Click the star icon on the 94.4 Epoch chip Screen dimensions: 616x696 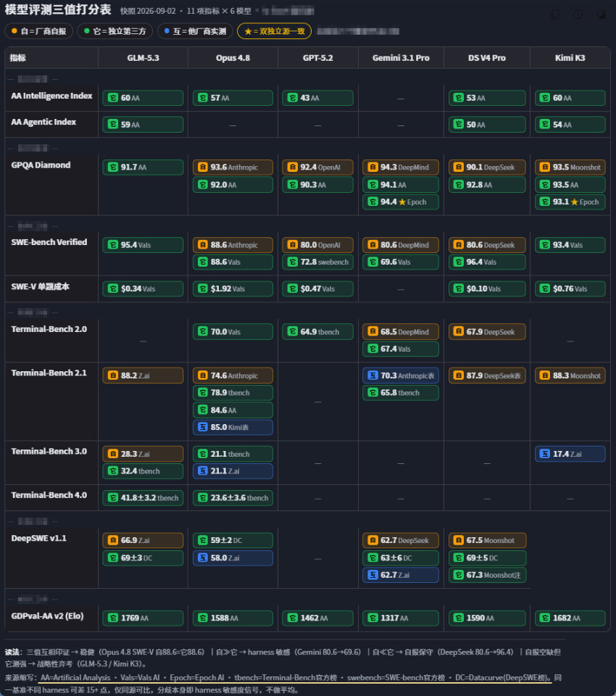(402, 202)
